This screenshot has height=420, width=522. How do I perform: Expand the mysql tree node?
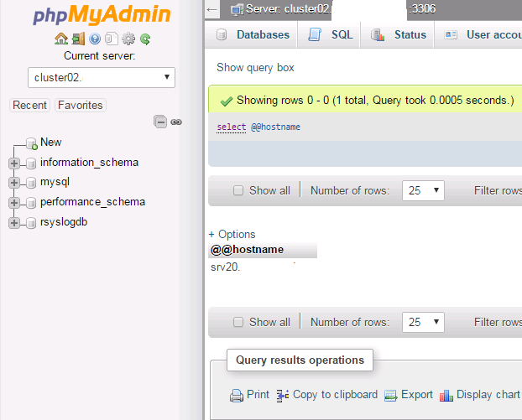click(x=14, y=183)
